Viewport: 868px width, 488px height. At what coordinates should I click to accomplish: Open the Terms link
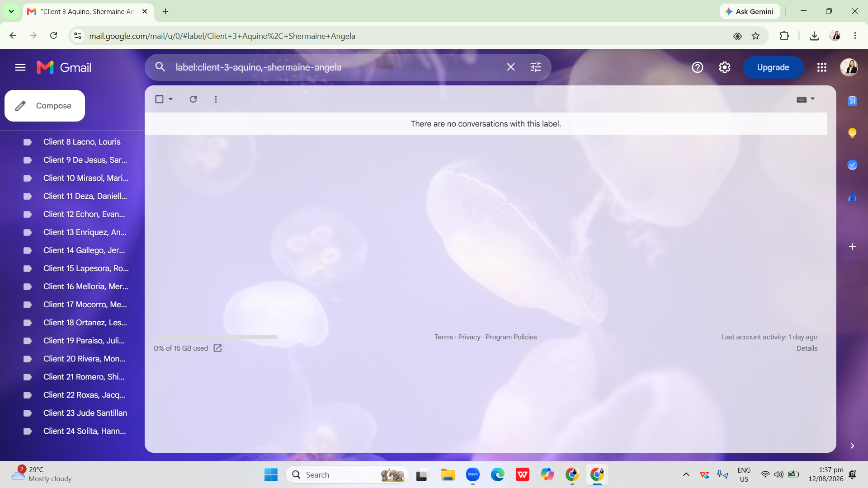click(443, 337)
